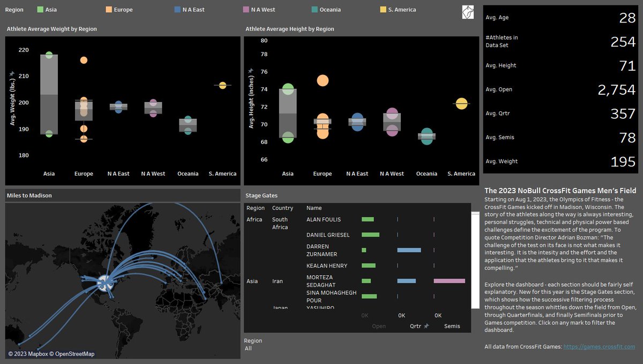Click Morteza Sedaghat blue Qrtr bar
643x364 pixels.
pos(406,281)
